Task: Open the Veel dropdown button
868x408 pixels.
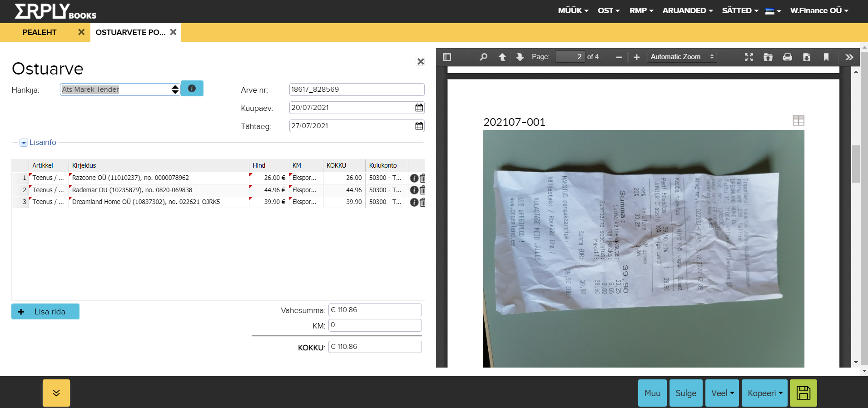Action: (722, 393)
